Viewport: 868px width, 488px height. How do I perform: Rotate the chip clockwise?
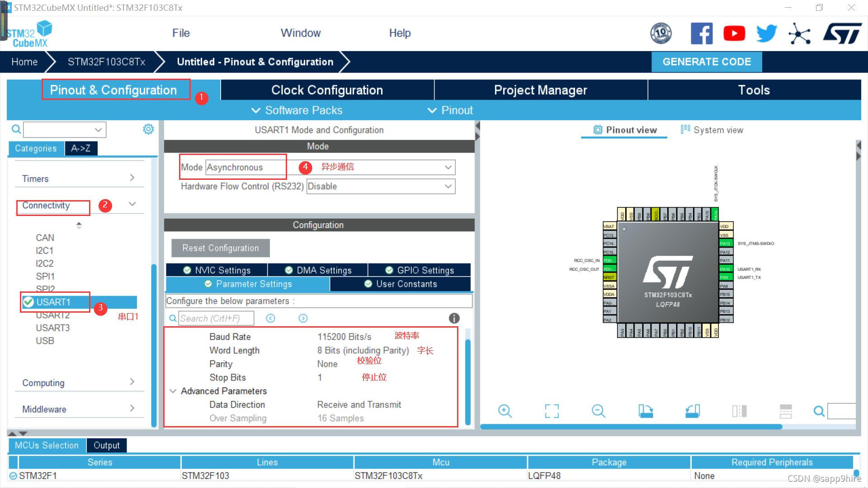(x=646, y=411)
